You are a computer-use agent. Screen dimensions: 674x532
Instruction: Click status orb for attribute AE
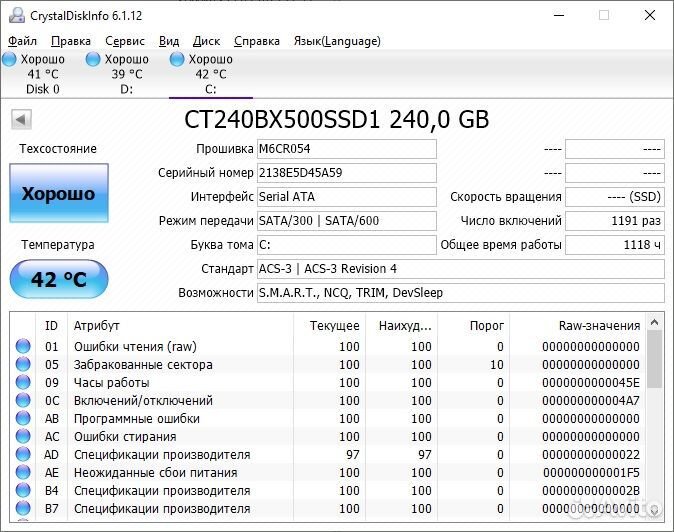[23, 472]
